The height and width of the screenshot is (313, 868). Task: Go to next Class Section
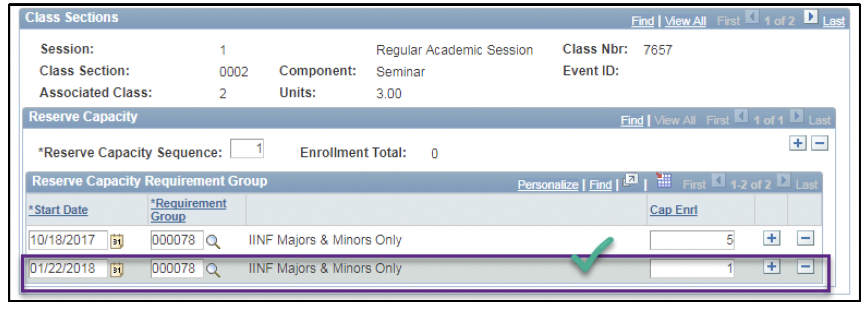click(x=810, y=17)
